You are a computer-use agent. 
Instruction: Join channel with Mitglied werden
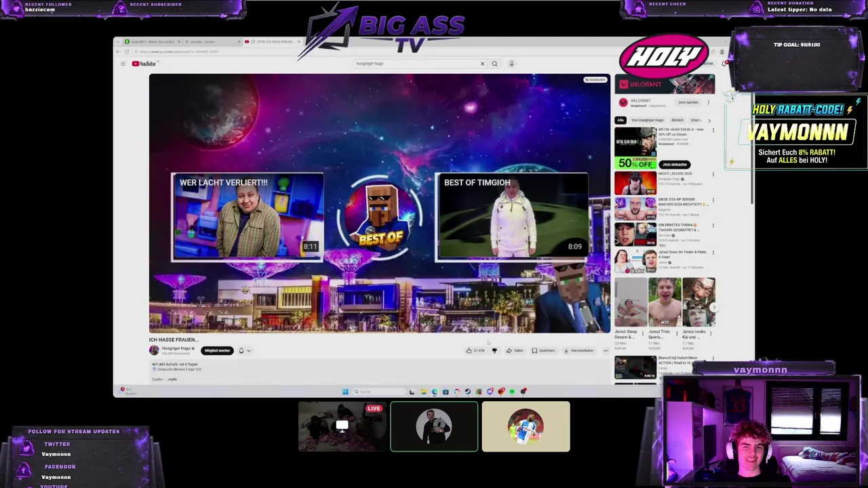(217, 350)
